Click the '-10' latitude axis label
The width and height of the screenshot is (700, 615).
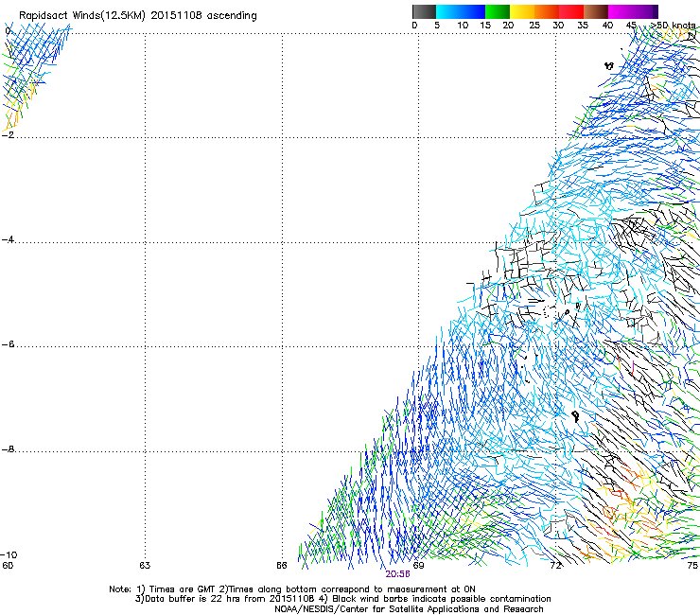9,555
